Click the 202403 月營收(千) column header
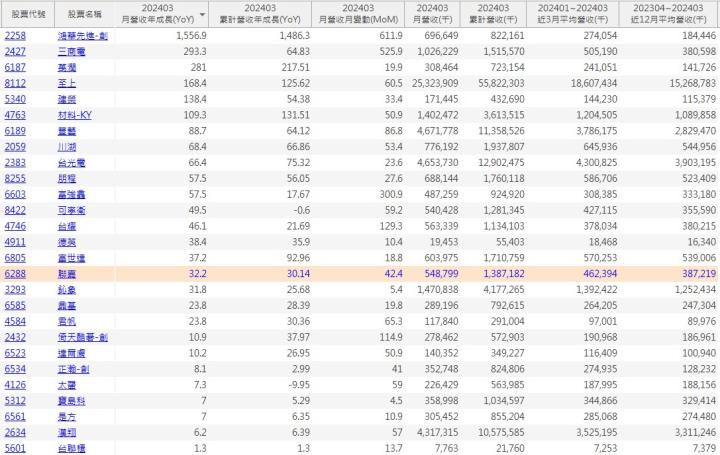The image size is (720, 455). click(x=432, y=14)
